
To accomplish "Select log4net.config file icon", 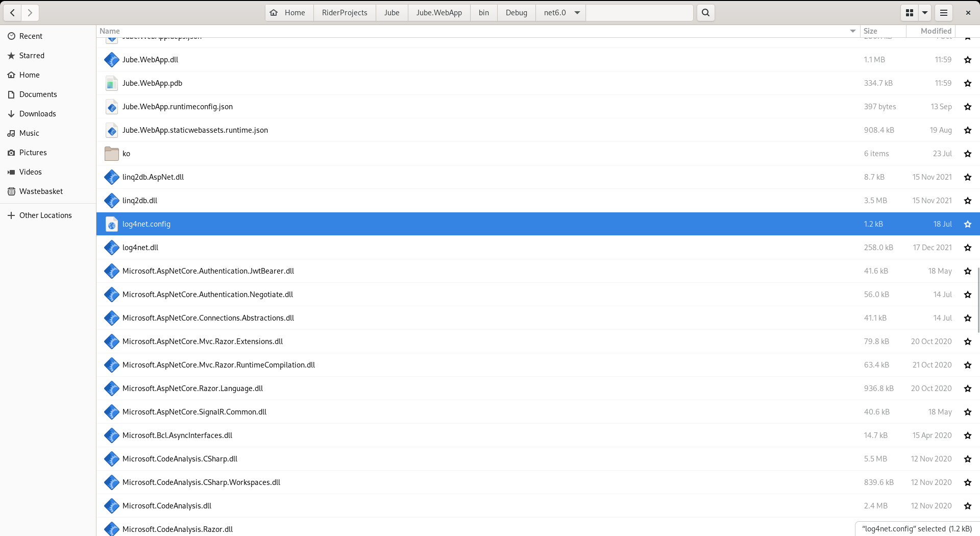I will click(112, 224).
